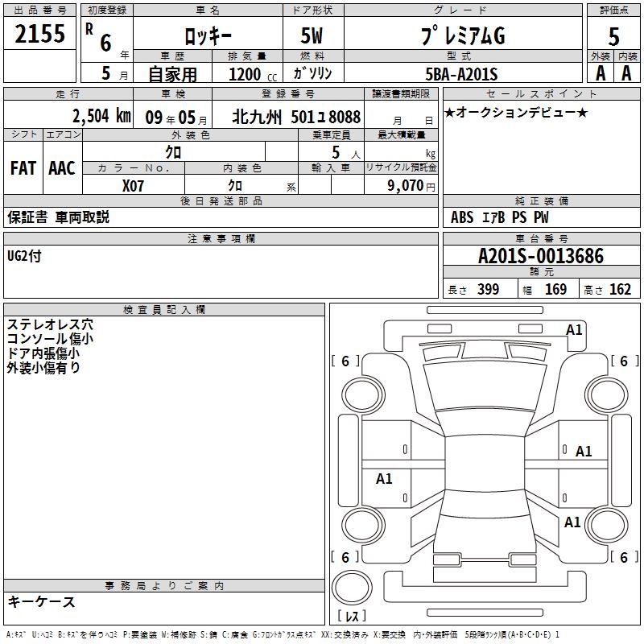
Task: Click the evaluation score 5
Action: (x=613, y=36)
